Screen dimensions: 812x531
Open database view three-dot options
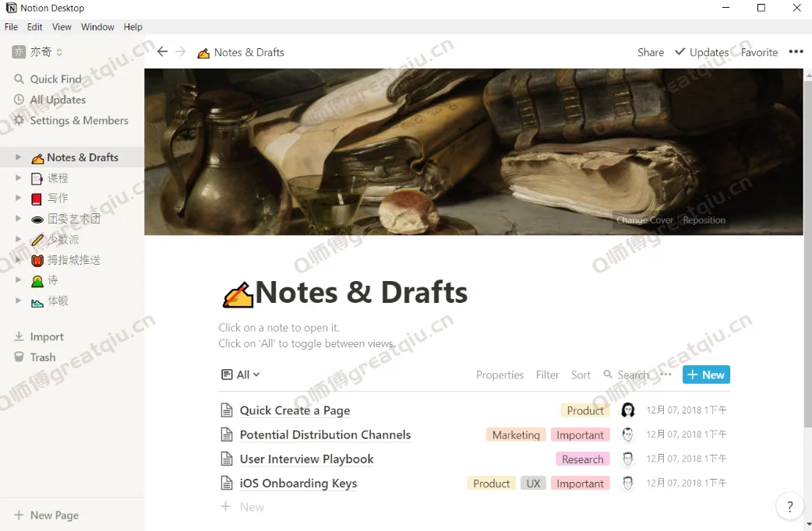(x=665, y=375)
